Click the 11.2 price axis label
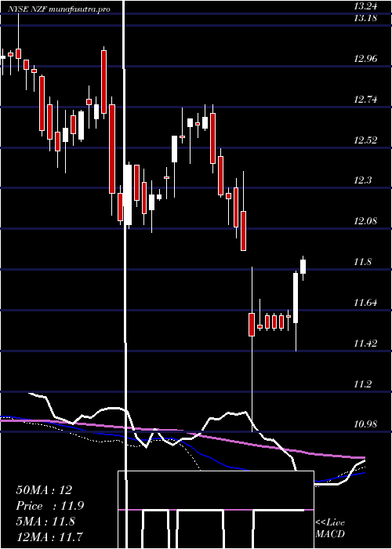392x549 pixels. click(x=362, y=384)
